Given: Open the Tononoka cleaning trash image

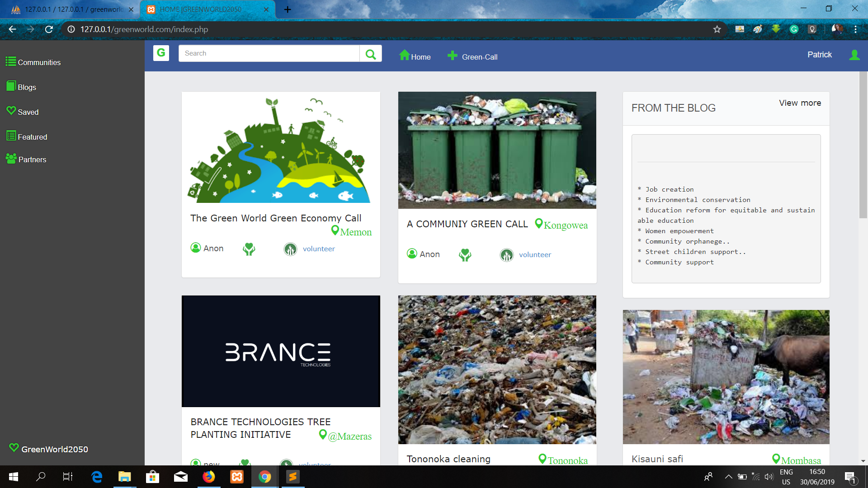Looking at the screenshot, I should [497, 370].
